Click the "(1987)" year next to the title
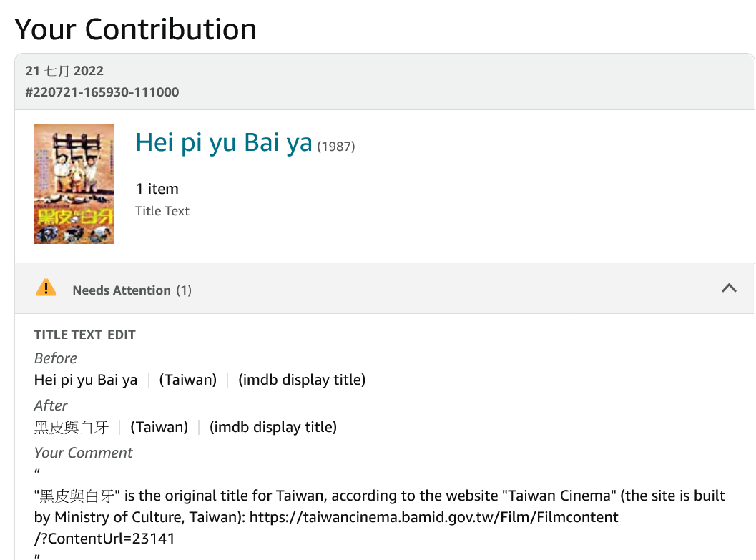756x560 pixels. 336,147
